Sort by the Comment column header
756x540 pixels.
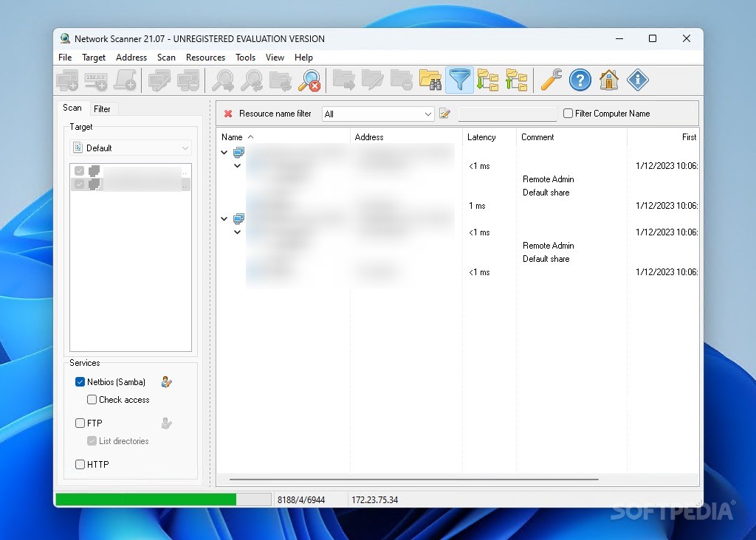point(572,136)
